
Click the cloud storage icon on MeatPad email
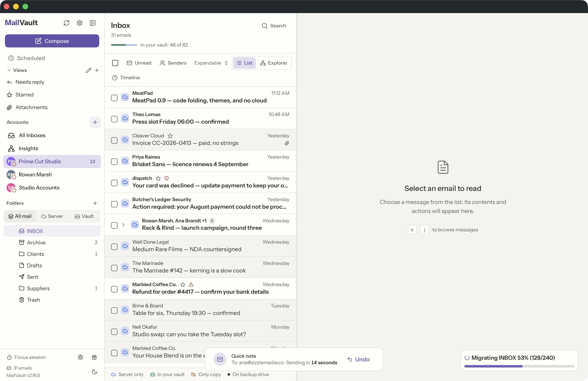[x=125, y=97]
